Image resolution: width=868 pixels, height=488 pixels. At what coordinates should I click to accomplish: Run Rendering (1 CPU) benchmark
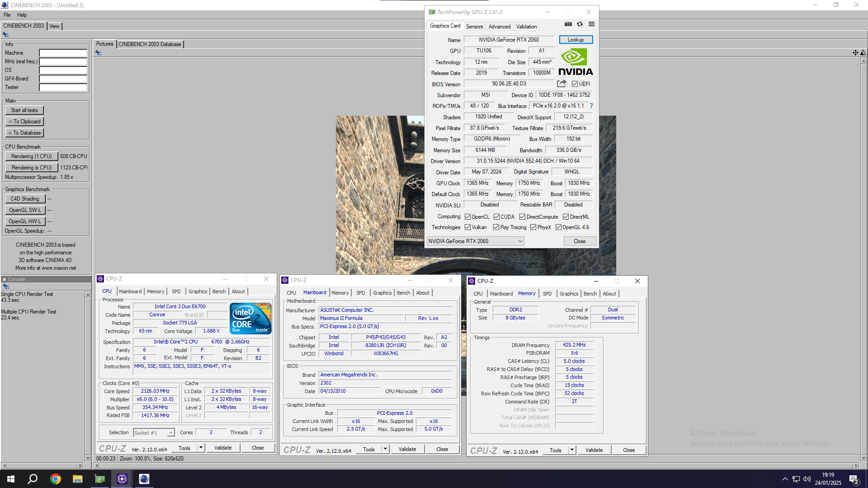(x=32, y=156)
